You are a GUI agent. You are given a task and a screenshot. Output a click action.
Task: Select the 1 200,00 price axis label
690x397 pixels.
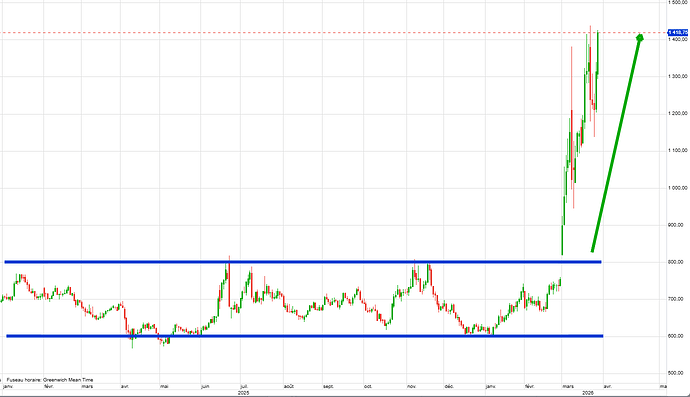point(678,114)
